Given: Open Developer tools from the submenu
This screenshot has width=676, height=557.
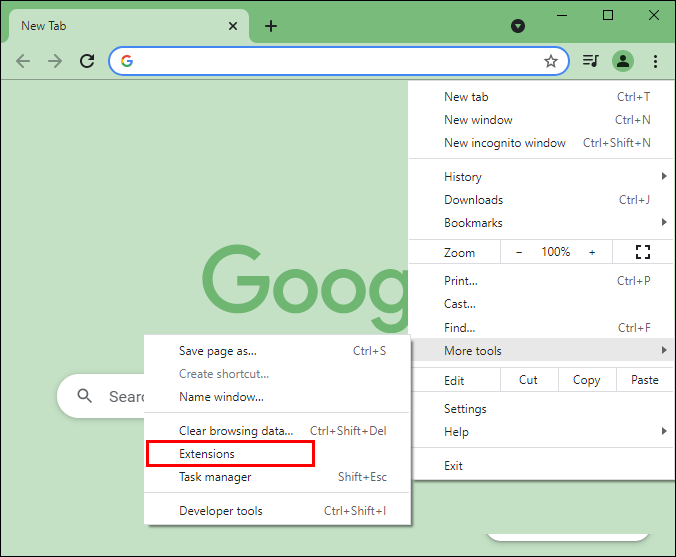Looking at the screenshot, I should (277, 511).
